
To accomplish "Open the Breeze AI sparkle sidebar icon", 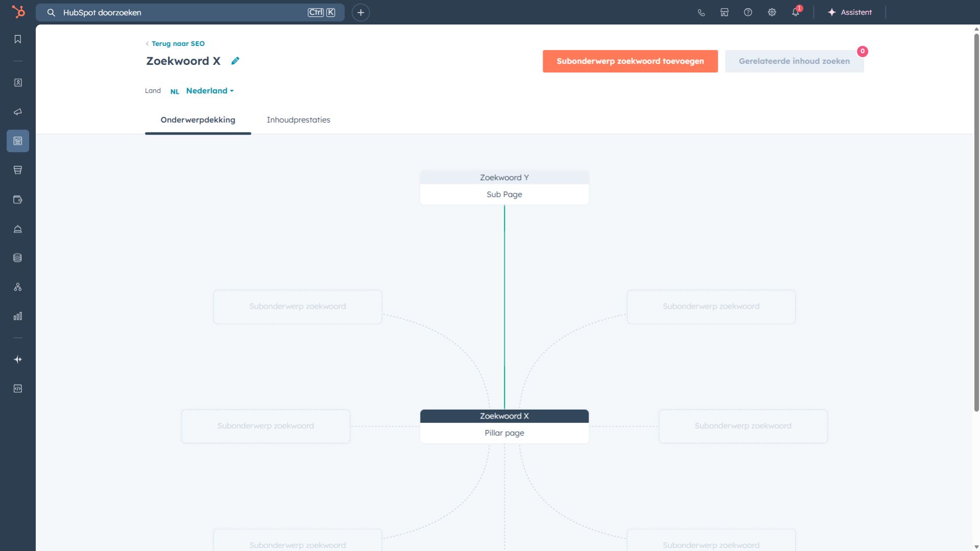I will 18,360.
